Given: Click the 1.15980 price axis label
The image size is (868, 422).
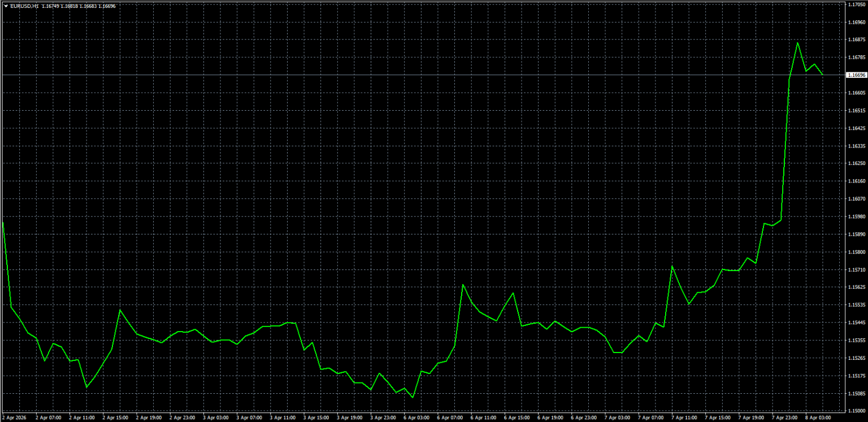Looking at the screenshot, I should 857,217.
